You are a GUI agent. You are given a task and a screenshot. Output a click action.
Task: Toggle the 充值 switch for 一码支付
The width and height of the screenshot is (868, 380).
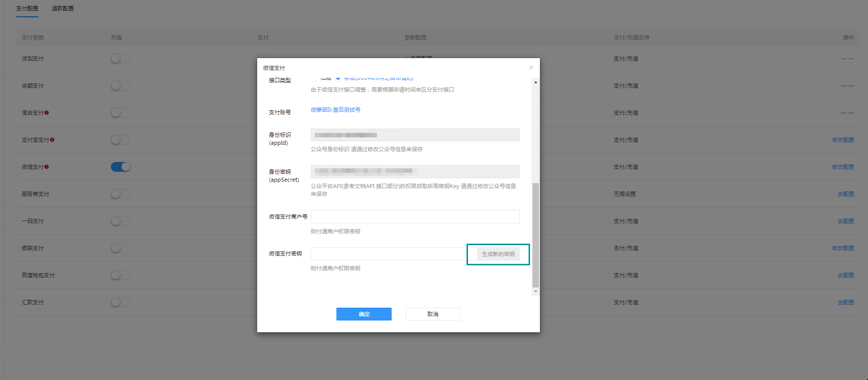pos(120,221)
